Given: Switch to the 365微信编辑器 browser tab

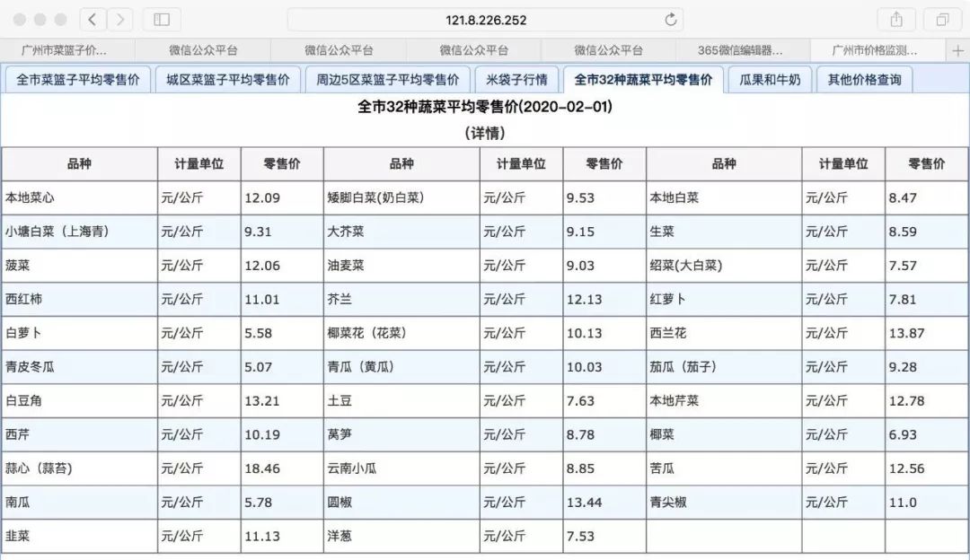Looking at the screenshot, I should (740, 50).
